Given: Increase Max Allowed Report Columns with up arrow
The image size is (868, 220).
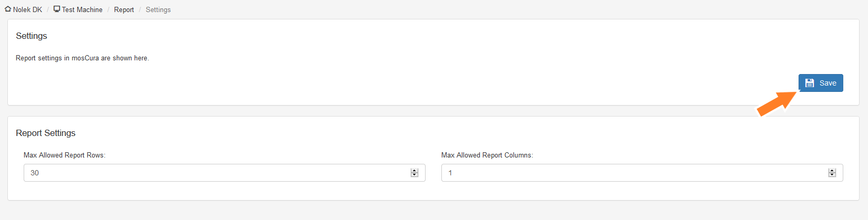Looking at the screenshot, I should click(832, 171).
